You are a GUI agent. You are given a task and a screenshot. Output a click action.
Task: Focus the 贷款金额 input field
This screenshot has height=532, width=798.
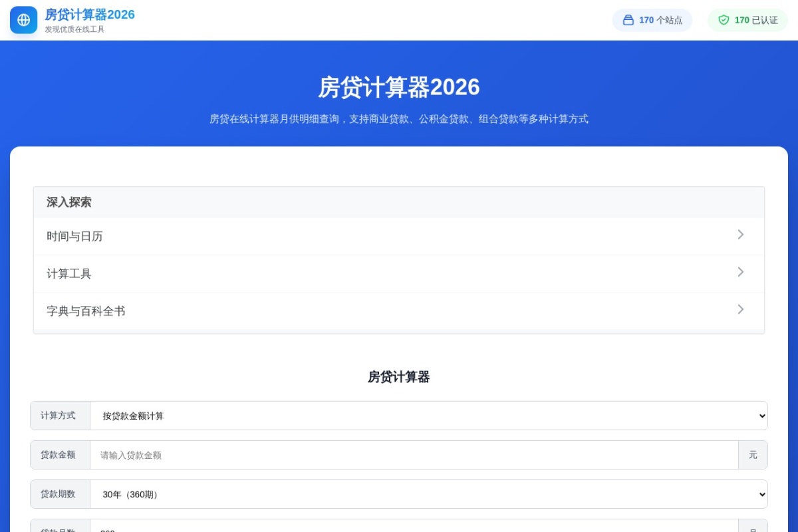(414, 455)
